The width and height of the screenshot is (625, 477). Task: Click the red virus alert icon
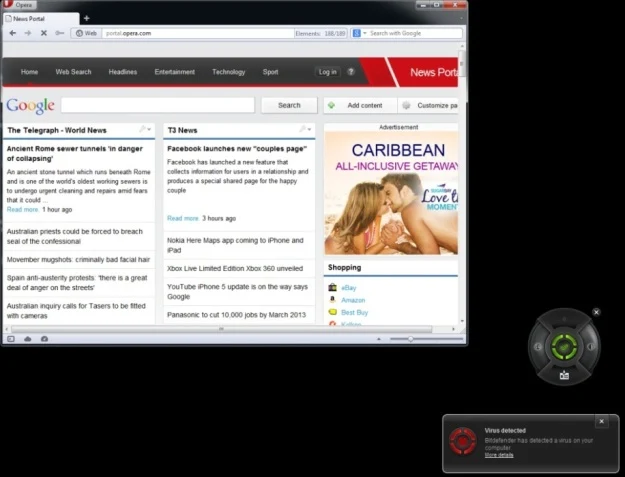tap(462, 441)
